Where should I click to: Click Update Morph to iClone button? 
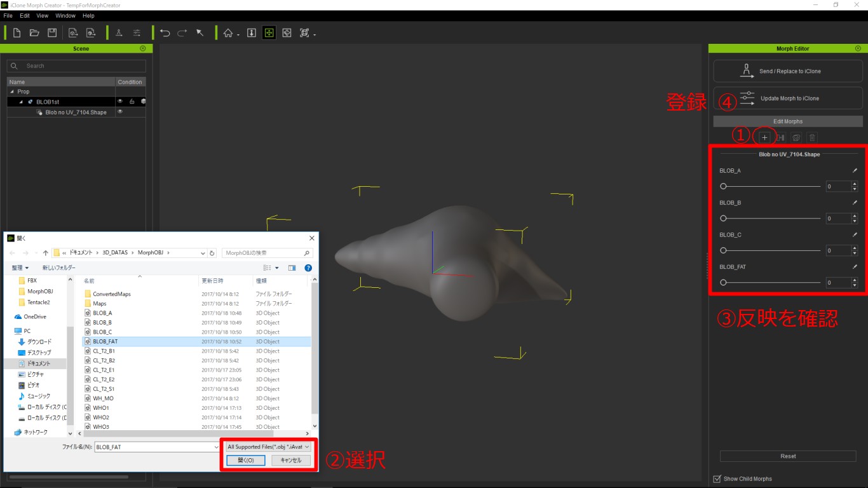click(788, 98)
